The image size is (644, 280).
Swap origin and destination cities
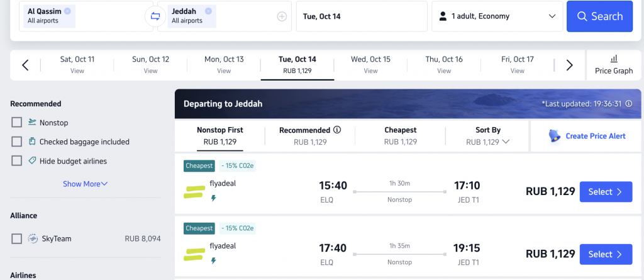(155, 16)
